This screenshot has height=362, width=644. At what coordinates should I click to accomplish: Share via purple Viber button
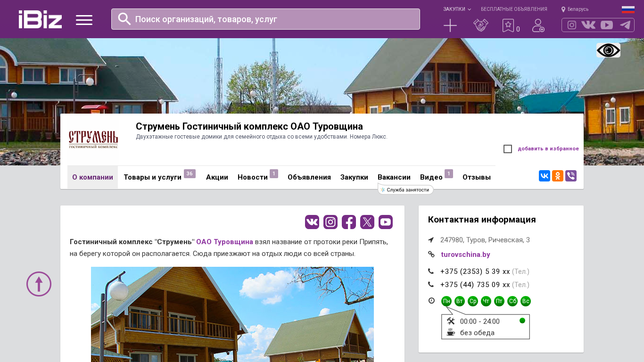click(x=571, y=176)
